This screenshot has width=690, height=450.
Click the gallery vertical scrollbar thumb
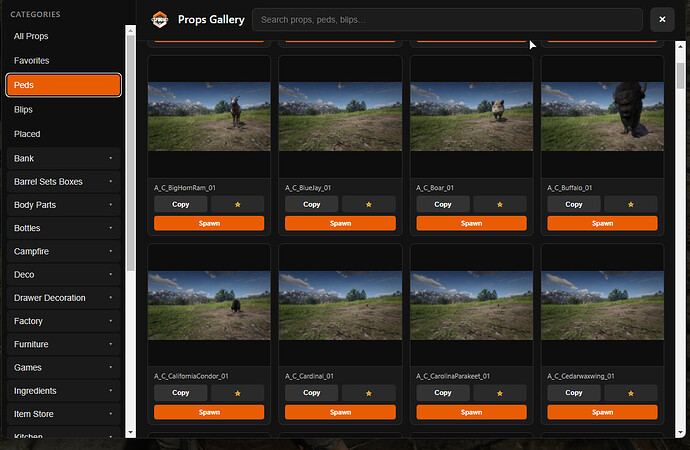click(x=680, y=75)
